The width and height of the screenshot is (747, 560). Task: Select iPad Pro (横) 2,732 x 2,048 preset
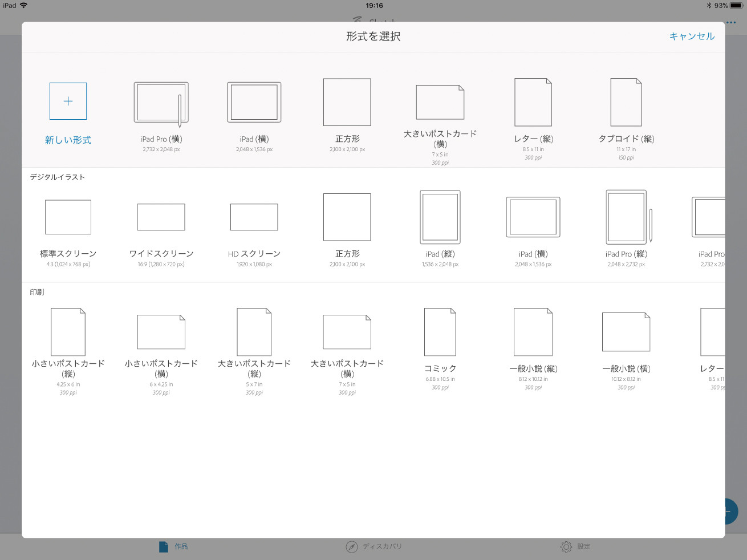pos(161,116)
